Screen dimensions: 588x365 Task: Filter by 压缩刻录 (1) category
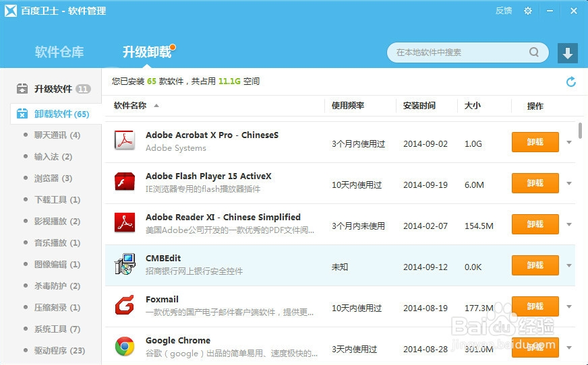(57, 307)
